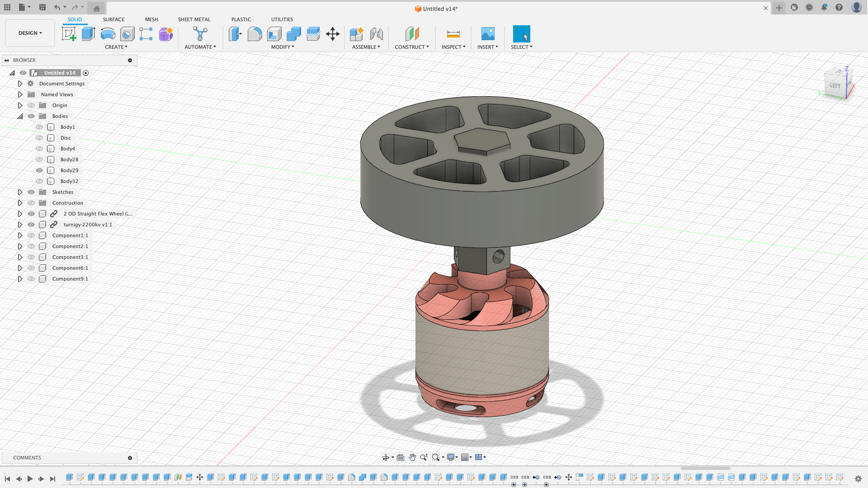This screenshot has height=488, width=868.
Task: Click the LEFT face on the ViewCube
Action: pyautogui.click(x=835, y=85)
